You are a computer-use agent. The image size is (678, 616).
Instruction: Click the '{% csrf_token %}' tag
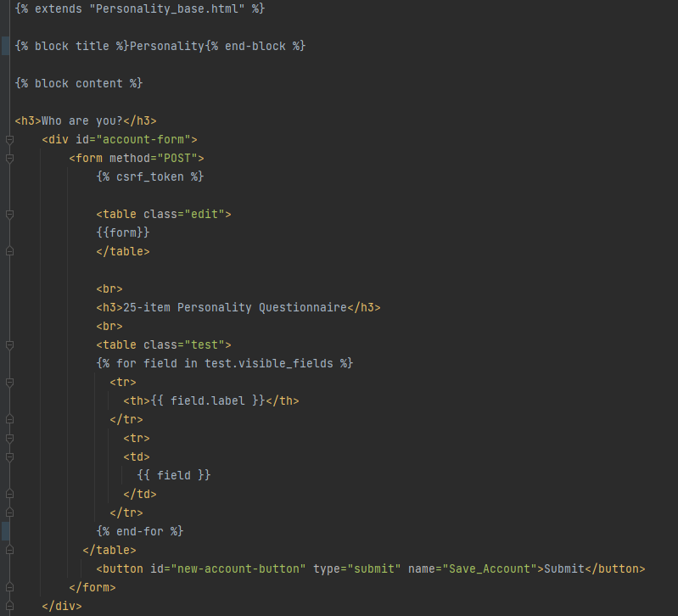coord(150,176)
